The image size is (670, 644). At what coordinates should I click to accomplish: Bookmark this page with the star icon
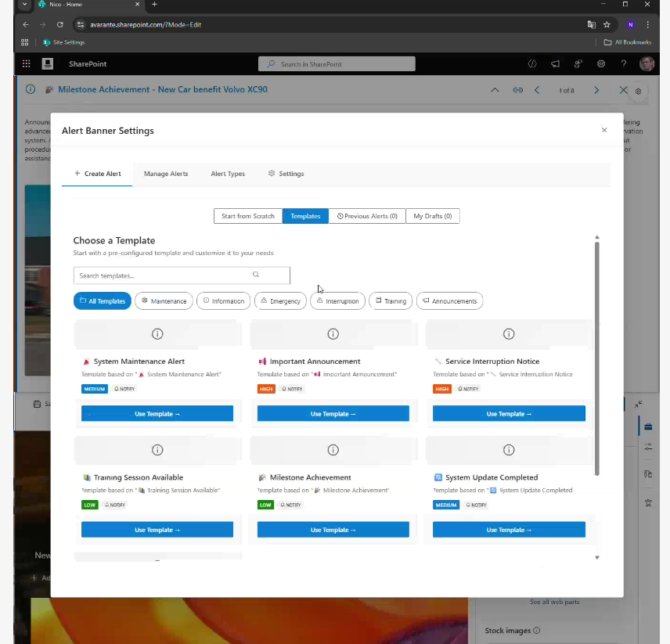(607, 24)
